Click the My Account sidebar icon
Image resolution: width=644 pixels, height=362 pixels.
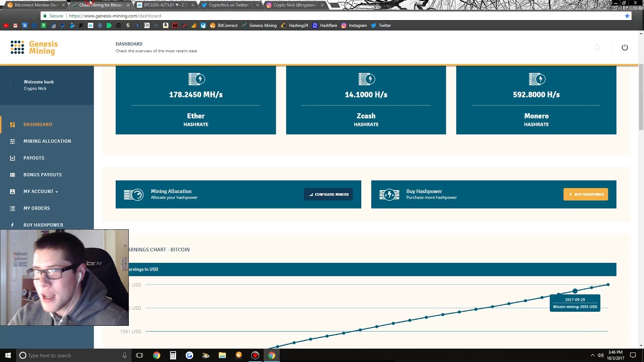pos(13,192)
